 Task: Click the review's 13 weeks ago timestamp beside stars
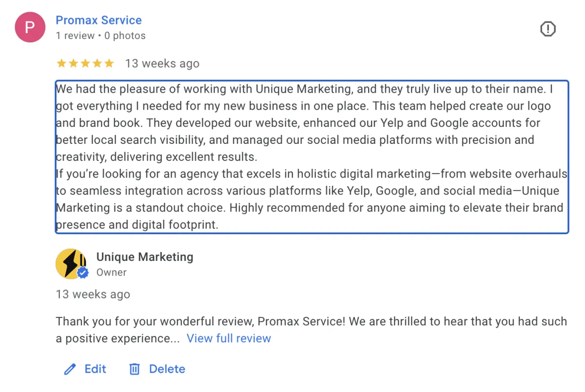tap(162, 63)
